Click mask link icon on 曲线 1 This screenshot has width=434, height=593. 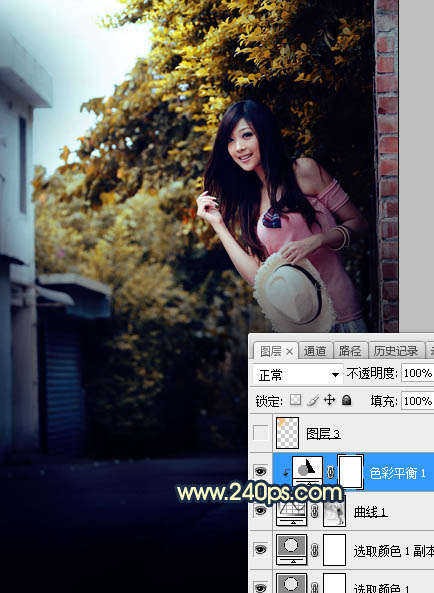[315, 512]
